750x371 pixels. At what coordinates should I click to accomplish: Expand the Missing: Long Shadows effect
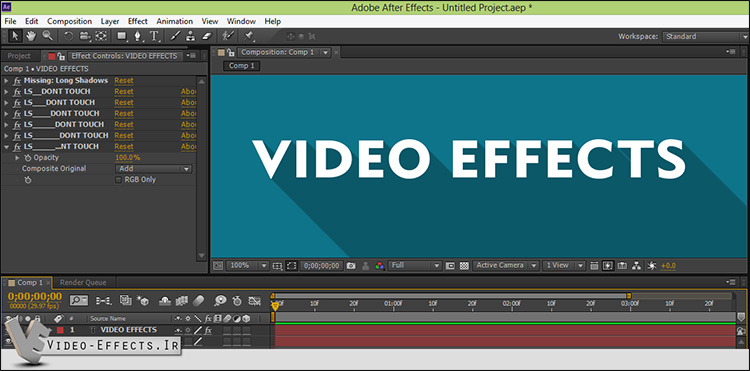pyautogui.click(x=6, y=81)
